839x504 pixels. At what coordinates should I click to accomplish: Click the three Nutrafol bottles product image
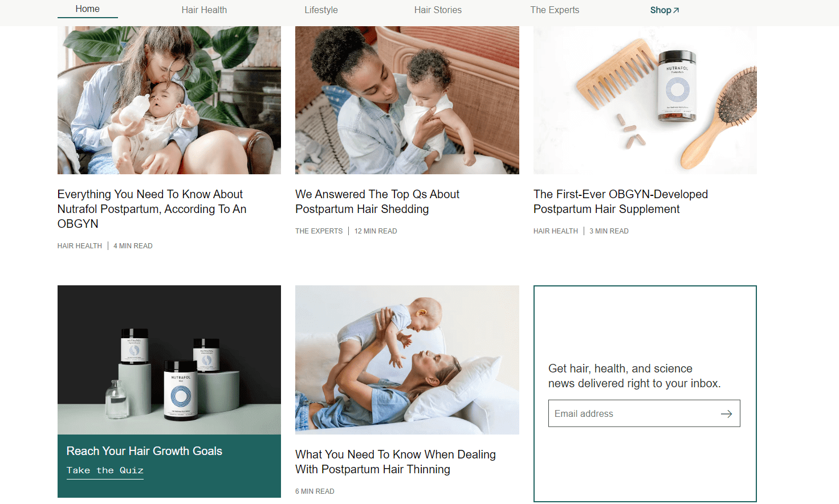(169, 360)
